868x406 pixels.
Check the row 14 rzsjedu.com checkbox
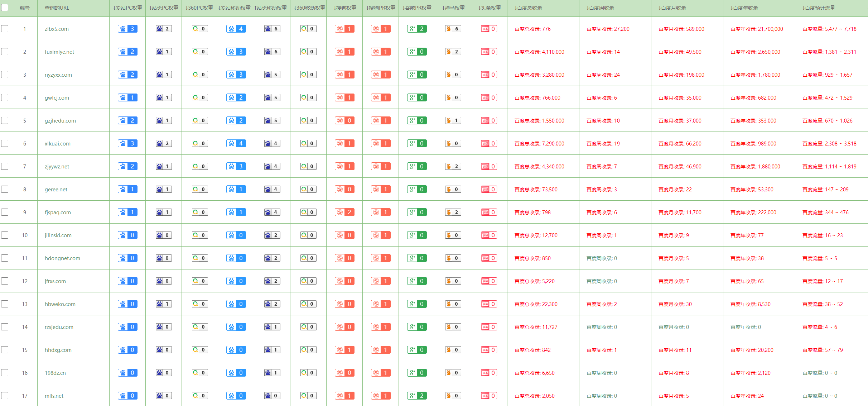(5, 327)
